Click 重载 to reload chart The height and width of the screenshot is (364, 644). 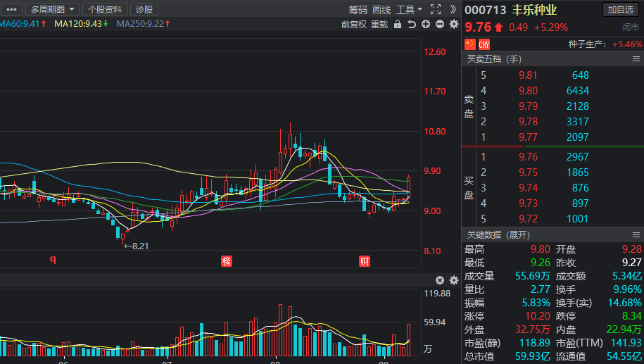point(379,24)
